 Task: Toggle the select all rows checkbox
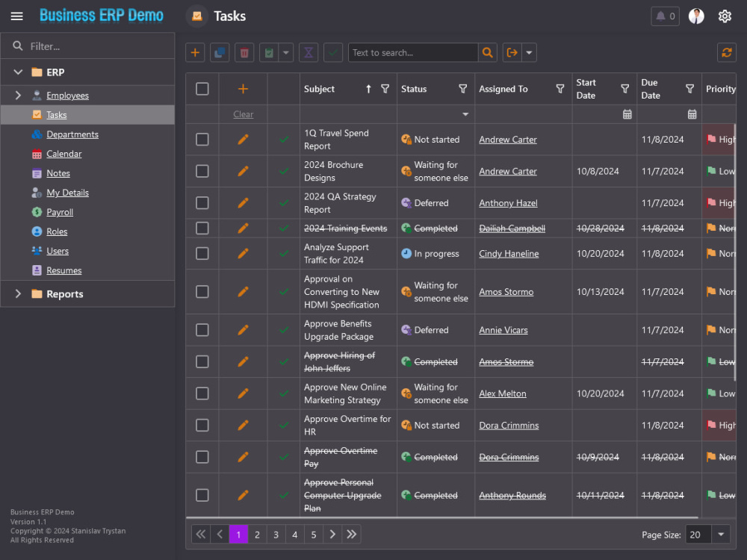point(202,89)
